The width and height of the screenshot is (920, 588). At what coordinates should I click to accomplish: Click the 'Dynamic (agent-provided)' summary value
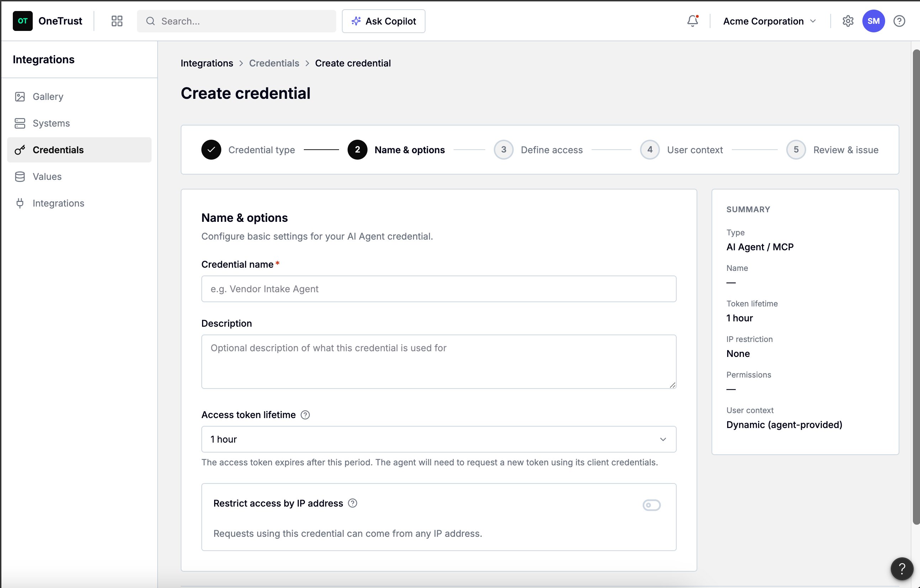point(784,424)
